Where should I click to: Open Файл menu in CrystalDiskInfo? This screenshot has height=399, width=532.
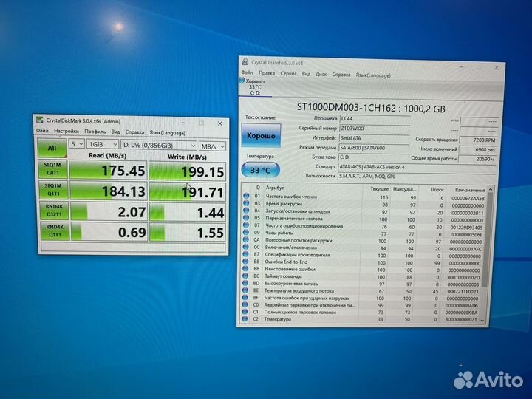(248, 72)
